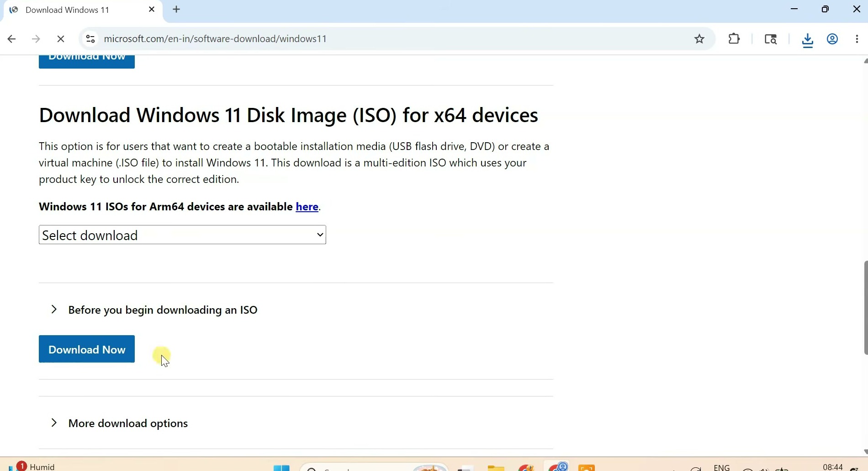Open a new browser tab
Viewport: 868px width, 471px height.
point(177,10)
